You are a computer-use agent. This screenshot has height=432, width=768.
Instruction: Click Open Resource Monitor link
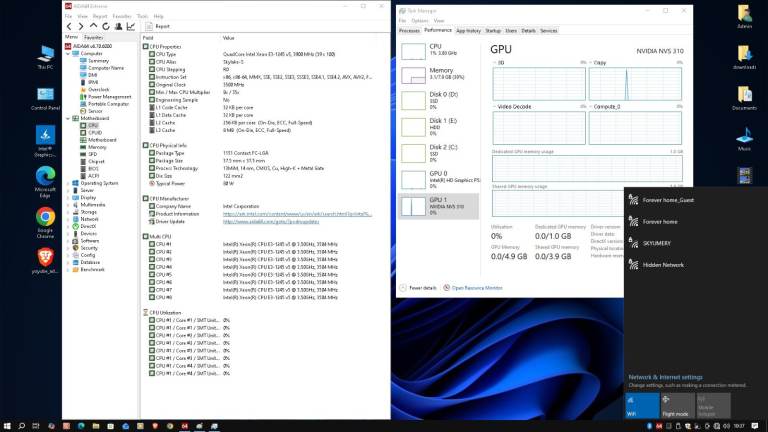477,287
